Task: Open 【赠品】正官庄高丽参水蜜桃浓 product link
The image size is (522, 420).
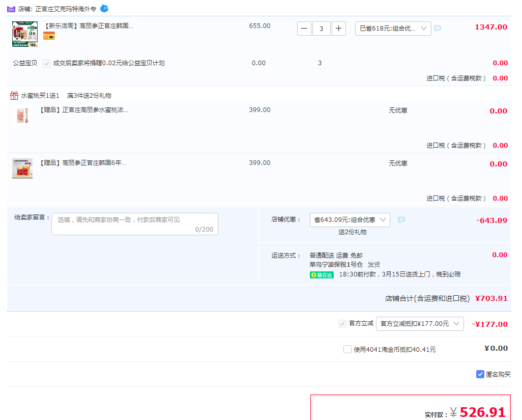Action: click(84, 110)
